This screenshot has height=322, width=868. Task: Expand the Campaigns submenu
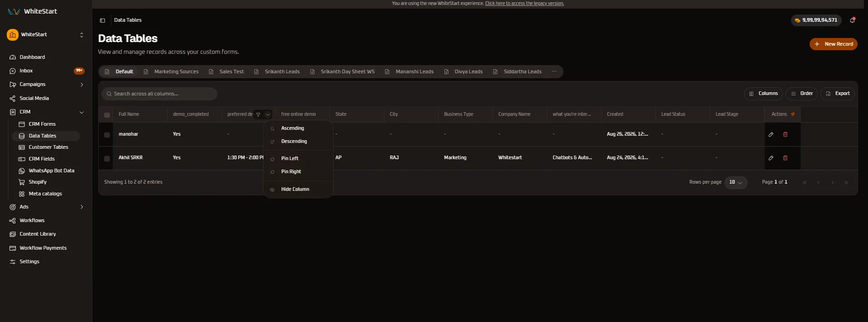pyautogui.click(x=82, y=85)
